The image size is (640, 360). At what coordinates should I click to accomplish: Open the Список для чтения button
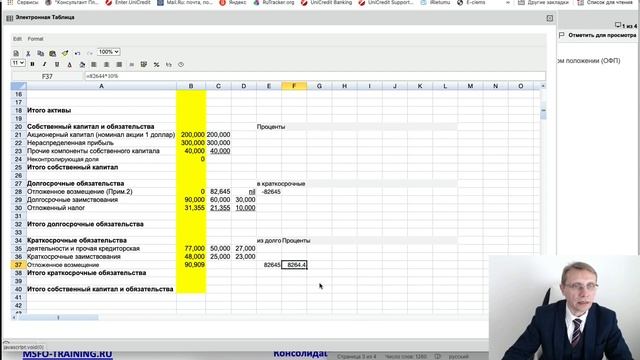(x=605, y=2)
